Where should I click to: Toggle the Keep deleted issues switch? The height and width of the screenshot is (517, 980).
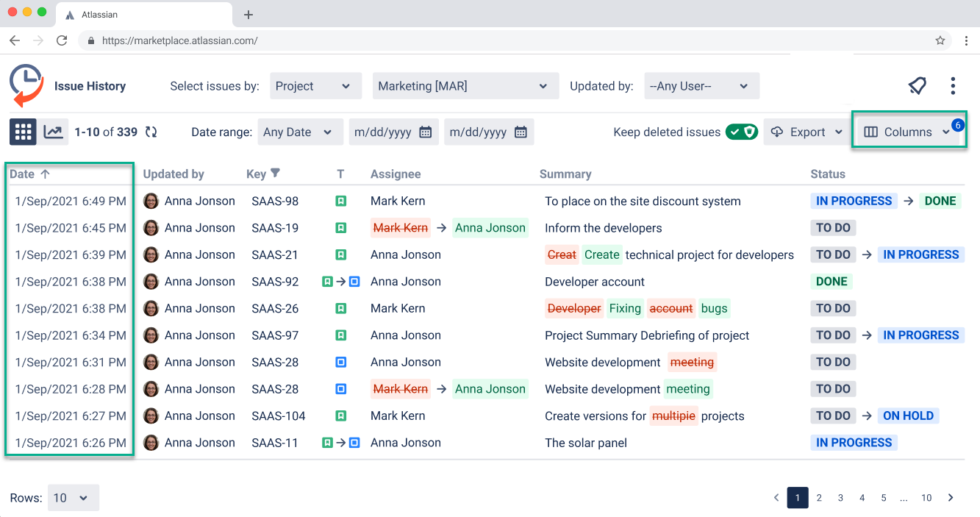point(741,132)
